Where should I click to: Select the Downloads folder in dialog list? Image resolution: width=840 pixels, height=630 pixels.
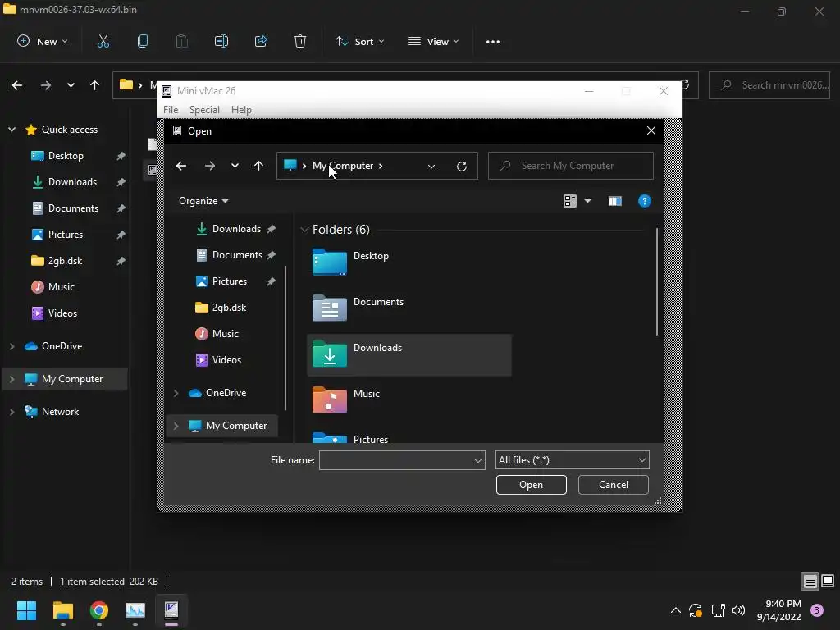tap(409, 354)
